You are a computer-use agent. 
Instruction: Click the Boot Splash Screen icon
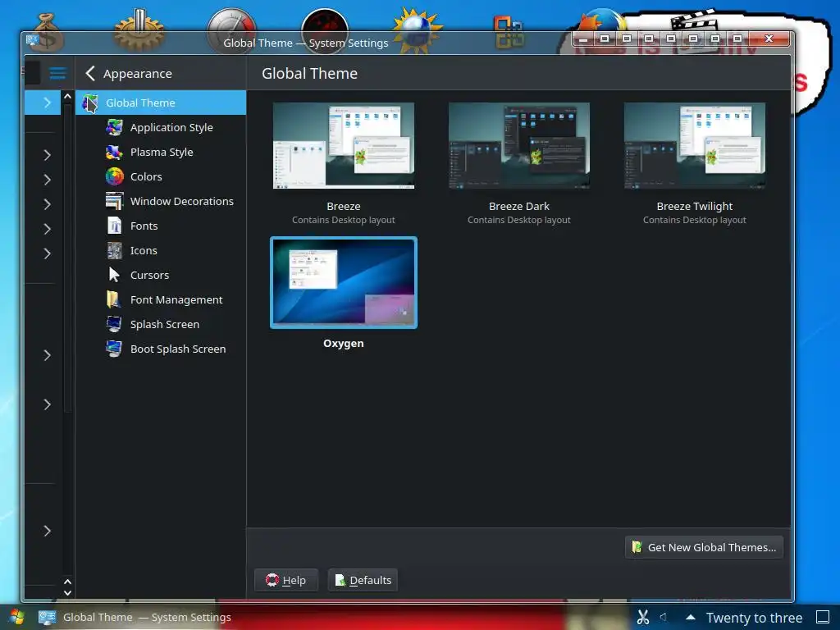coord(114,349)
